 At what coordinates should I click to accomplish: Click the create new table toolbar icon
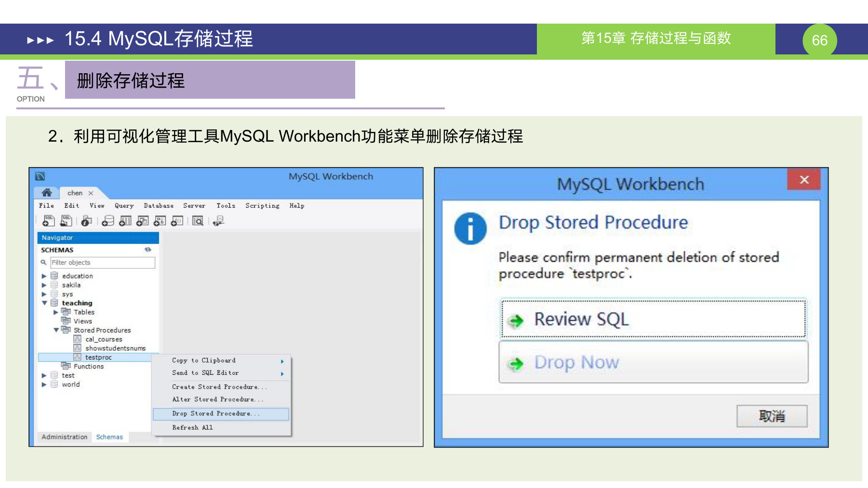[x=125, y=221]
